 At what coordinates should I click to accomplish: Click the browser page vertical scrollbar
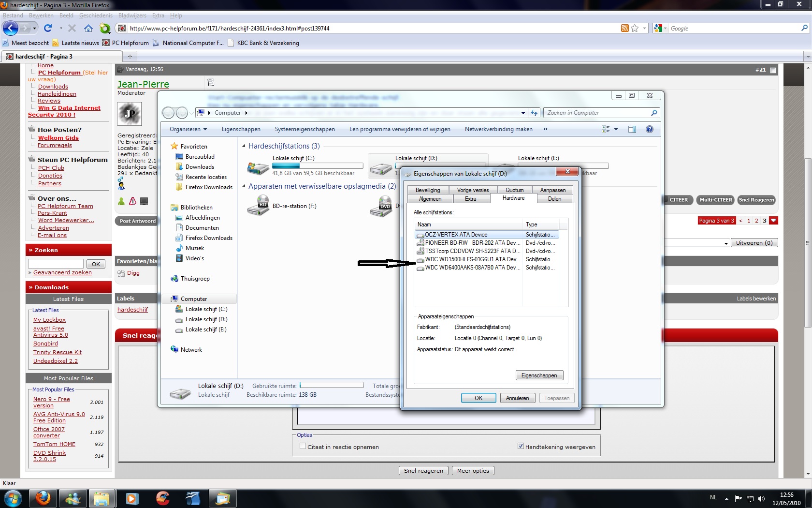click(x=807, y=242)
